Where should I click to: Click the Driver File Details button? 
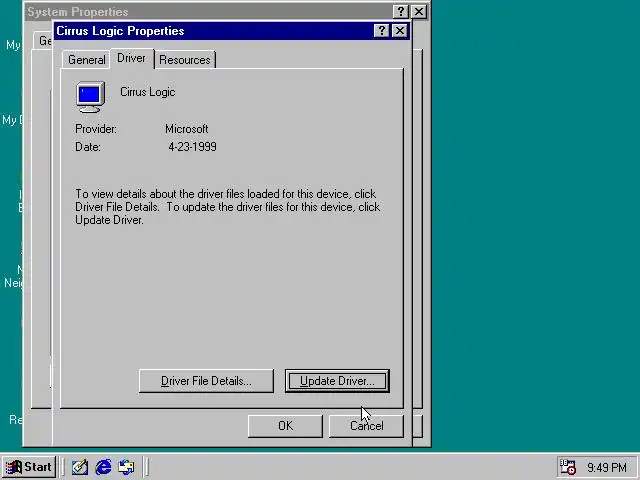(x=206, y=381)
